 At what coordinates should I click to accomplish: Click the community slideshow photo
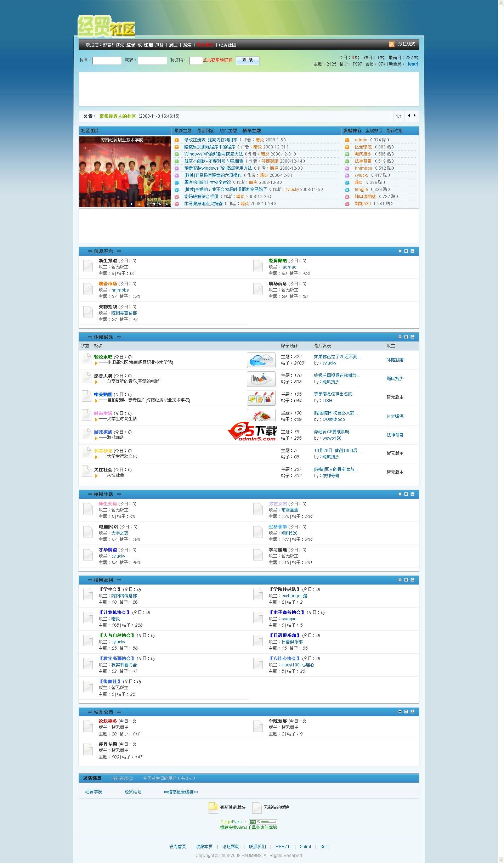coord(125,171)
